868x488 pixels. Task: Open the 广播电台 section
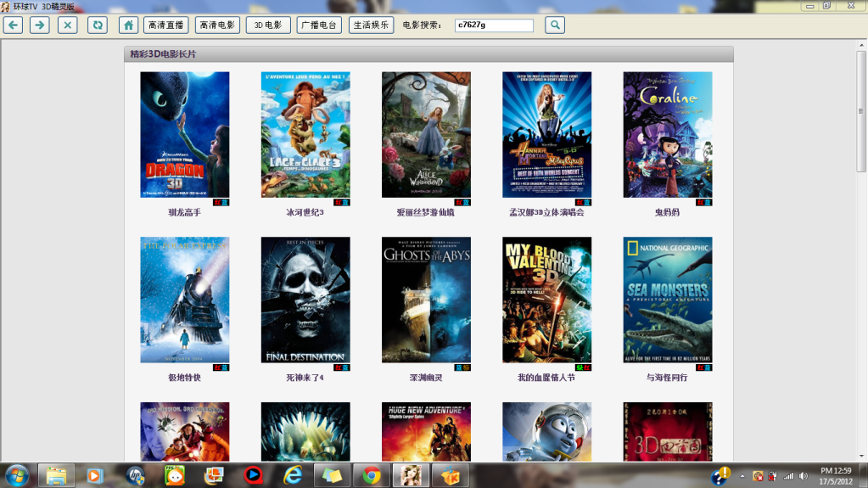click(x=320, y=25)
